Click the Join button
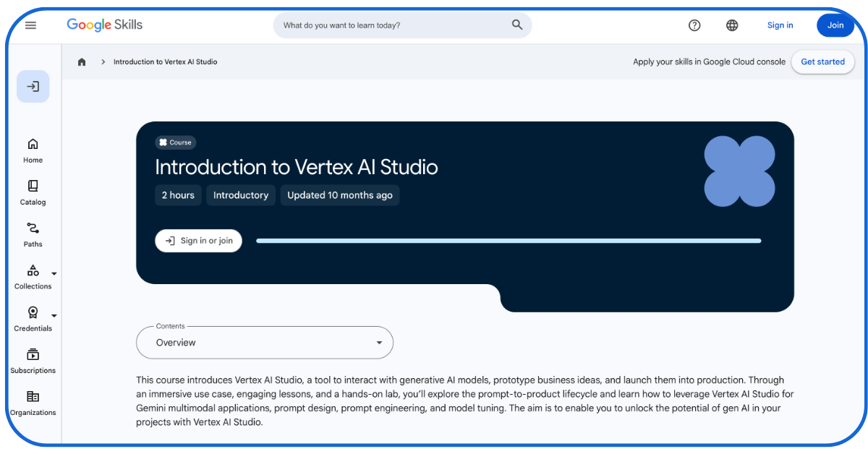 835,25
